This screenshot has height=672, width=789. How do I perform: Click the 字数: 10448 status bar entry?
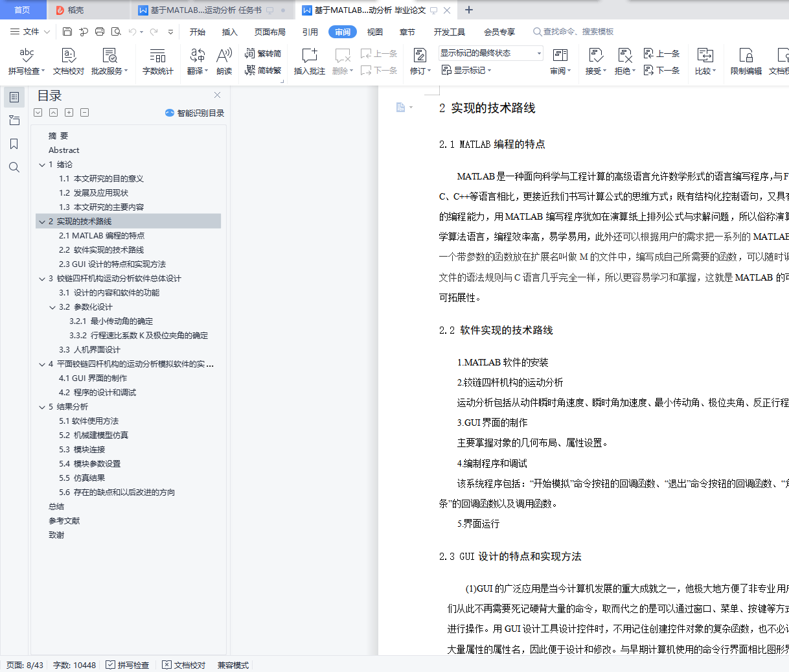pyautogui.click(x=74, y=665)
